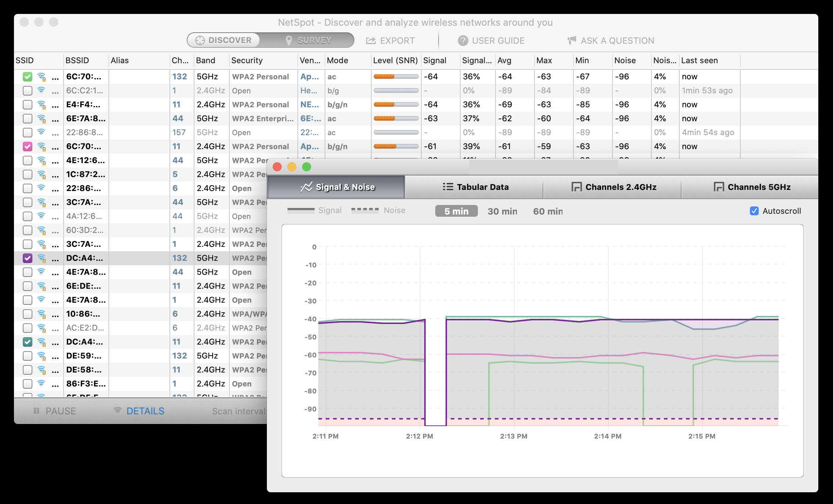
Task: Toggle the Autoscroll checkbox
Action: (x=754, y=211)
